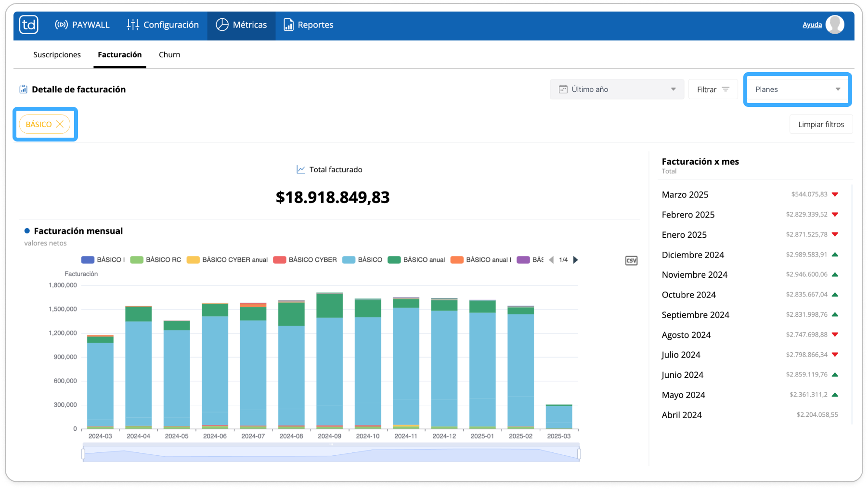The image size is (868, 489).
Task: Click right handle of chart range slider
Action: (x=579, y=454)
